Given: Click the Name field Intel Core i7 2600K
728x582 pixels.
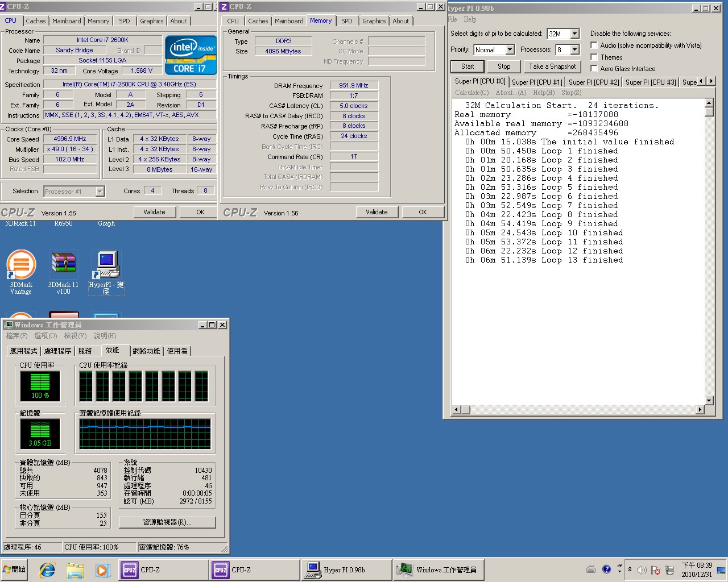Looking at the screenshot, I should pos(102,40).
